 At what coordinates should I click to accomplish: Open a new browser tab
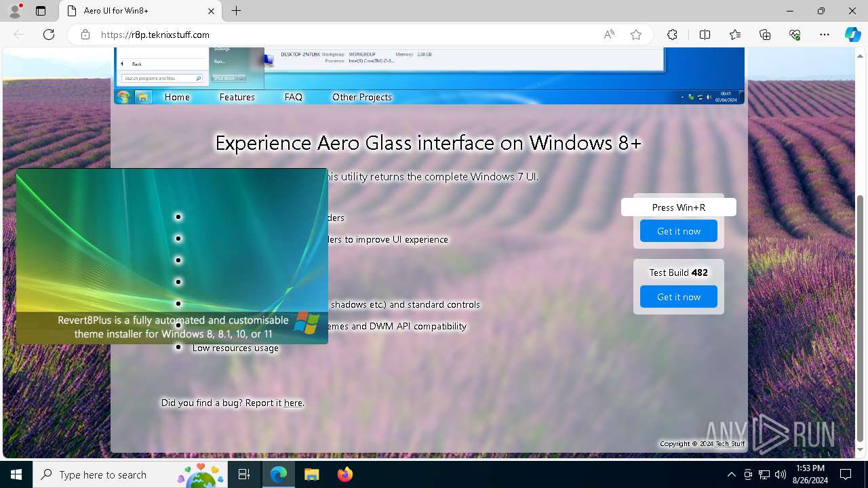coord(236,11)
